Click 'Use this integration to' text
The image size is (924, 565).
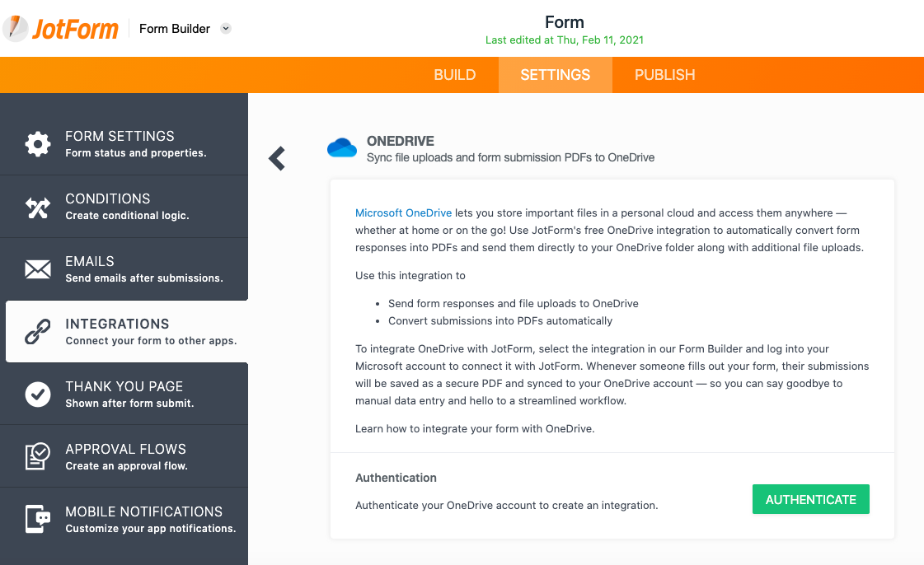pos(410,275)
